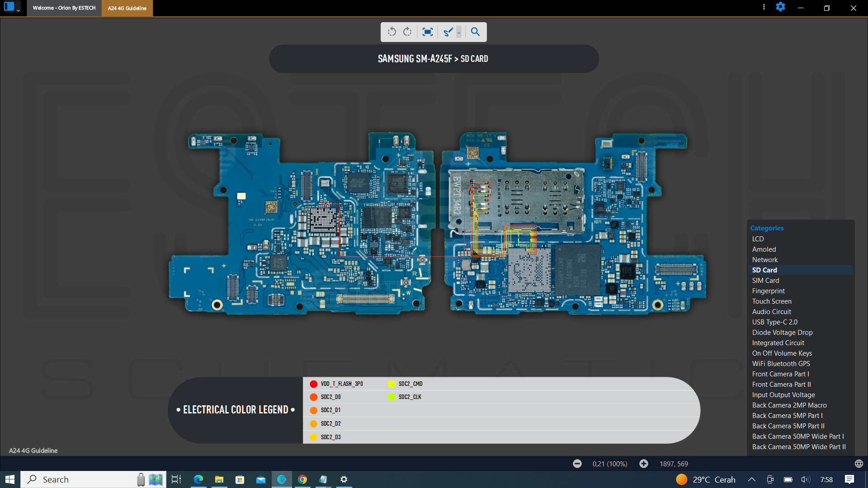The image size is (868, 488).
Task: Click the zoom out minus button
Action: click(577, 464)
